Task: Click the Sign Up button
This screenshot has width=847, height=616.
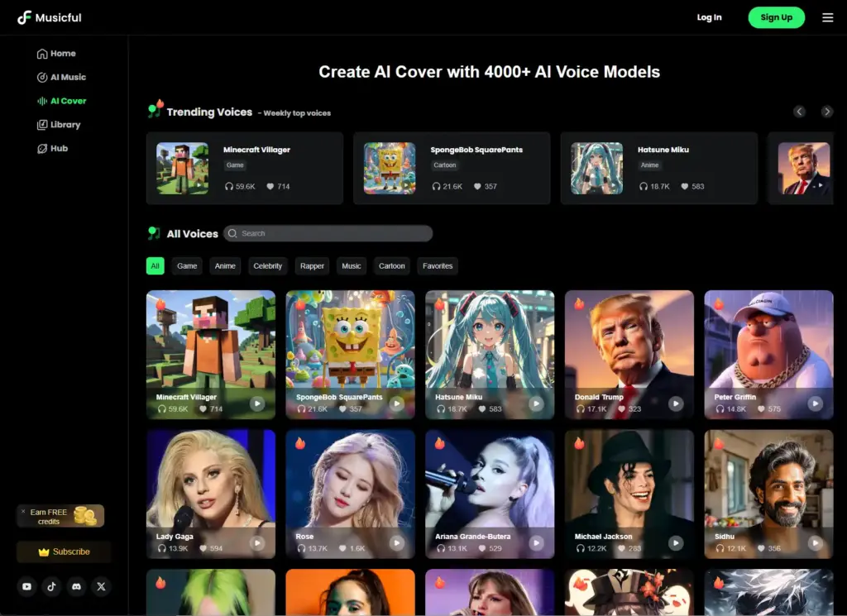Action: tap(776, 17)
